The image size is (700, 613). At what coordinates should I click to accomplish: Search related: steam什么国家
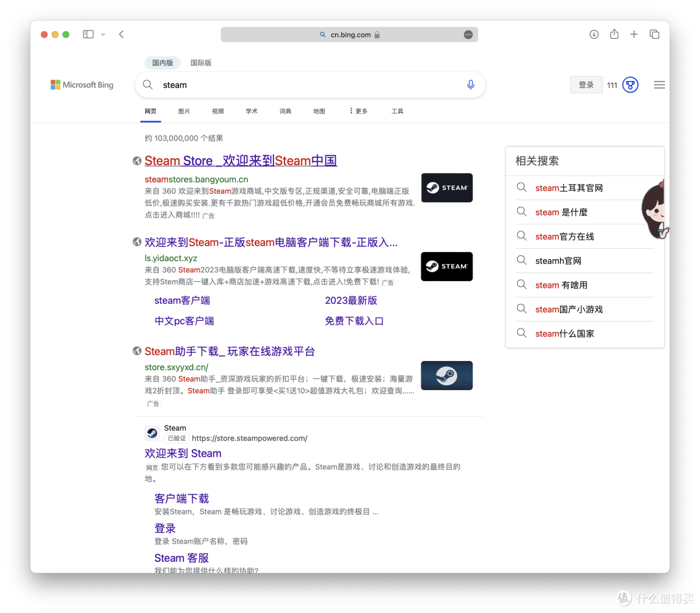pyautogui.click(x=565, y=334)
